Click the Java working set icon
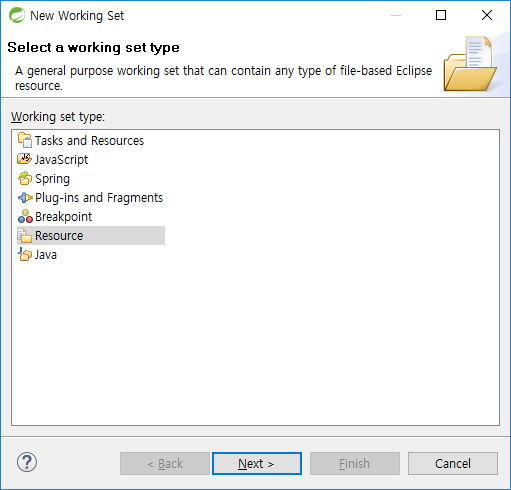 click(25, 254)
